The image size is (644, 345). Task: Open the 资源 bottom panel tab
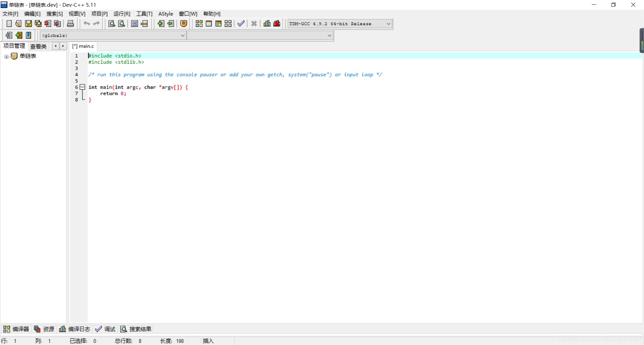[44, 329]
